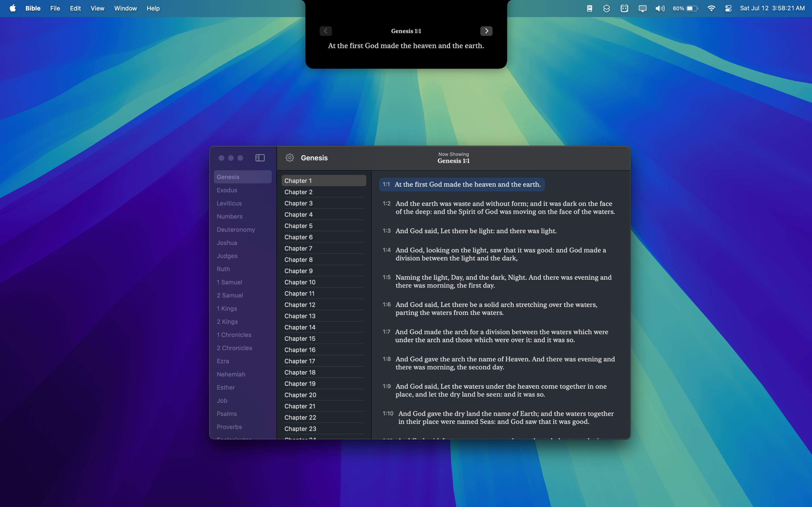Click the date and time clock

click(772, 8)
